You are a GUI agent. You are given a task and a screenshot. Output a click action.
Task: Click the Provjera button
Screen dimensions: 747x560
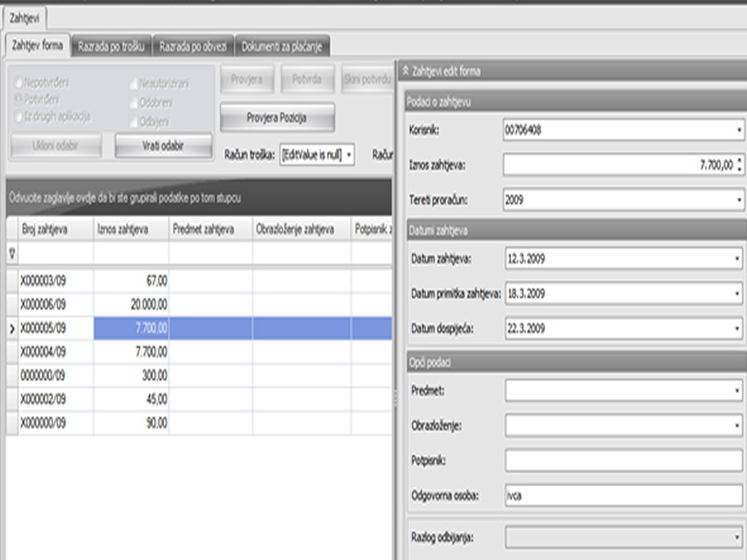[x=247, y=79]
